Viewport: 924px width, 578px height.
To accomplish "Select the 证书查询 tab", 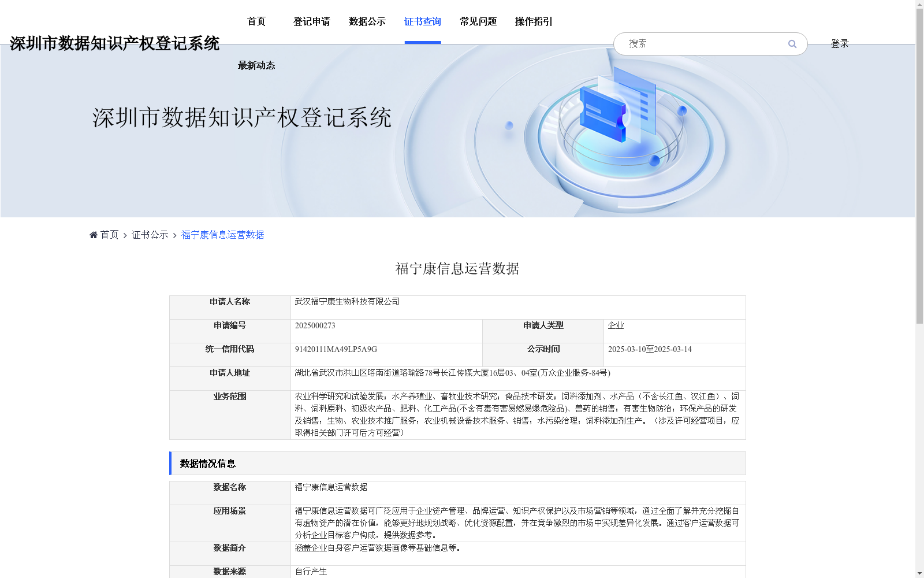I will 423,21.
